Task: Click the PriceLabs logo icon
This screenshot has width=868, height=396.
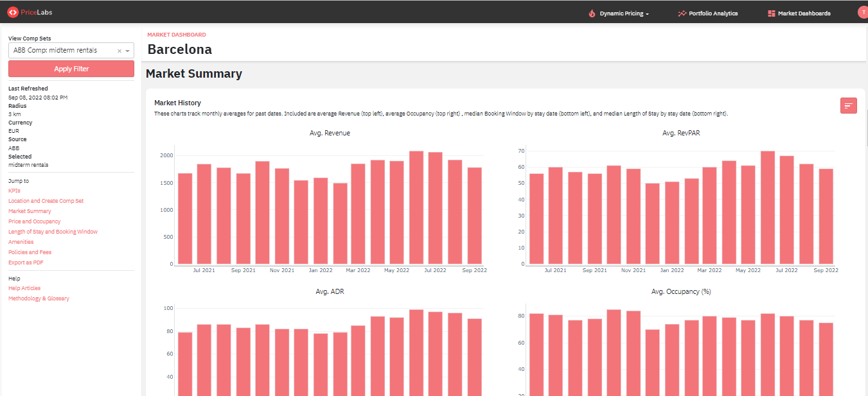Action: 12,12
